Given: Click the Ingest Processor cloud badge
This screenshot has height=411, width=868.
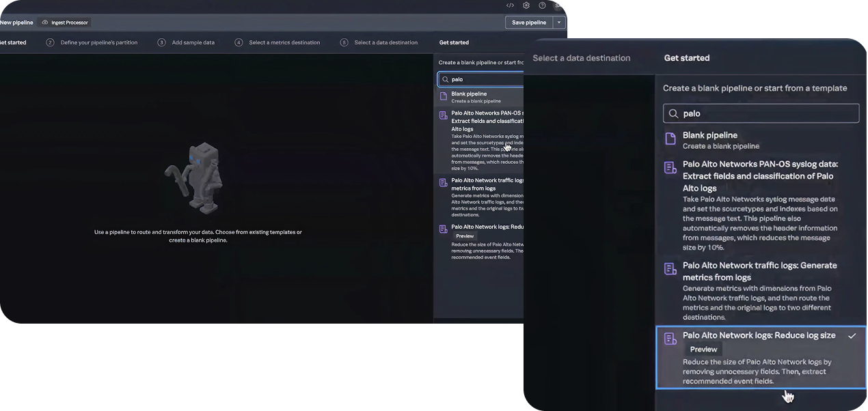Looking at the screenshot, I should click(65, 23).
